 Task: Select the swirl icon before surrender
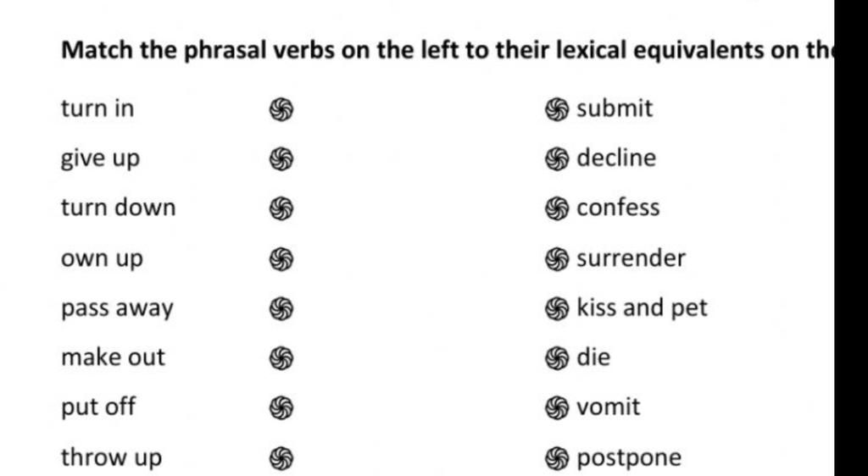[x=557, y=259]
